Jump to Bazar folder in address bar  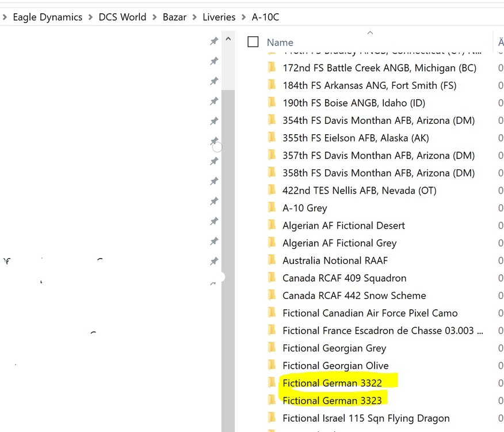click(x=174, y=17)
